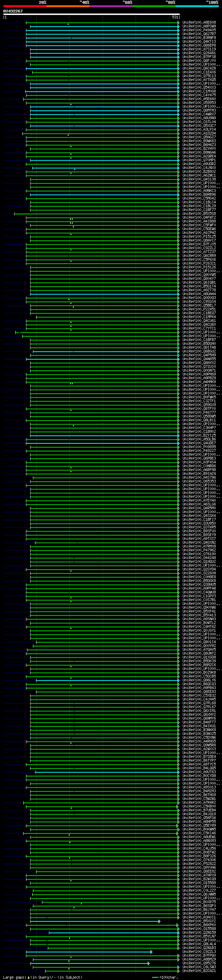Select hit UniRef100_C1MQG8
Image resolution: width=222 pixels, height=980 pixels.
199,91
